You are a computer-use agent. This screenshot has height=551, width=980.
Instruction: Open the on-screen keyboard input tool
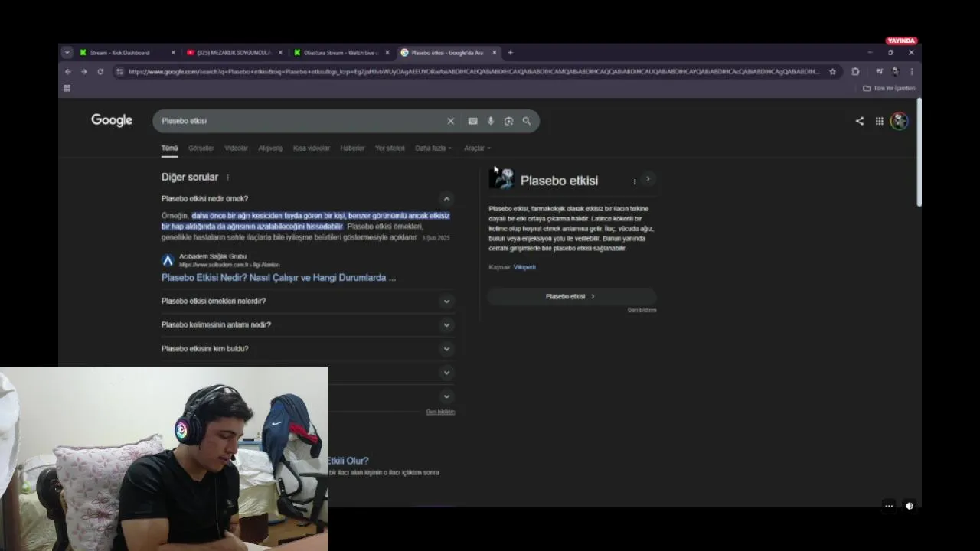tap(472, 121)
